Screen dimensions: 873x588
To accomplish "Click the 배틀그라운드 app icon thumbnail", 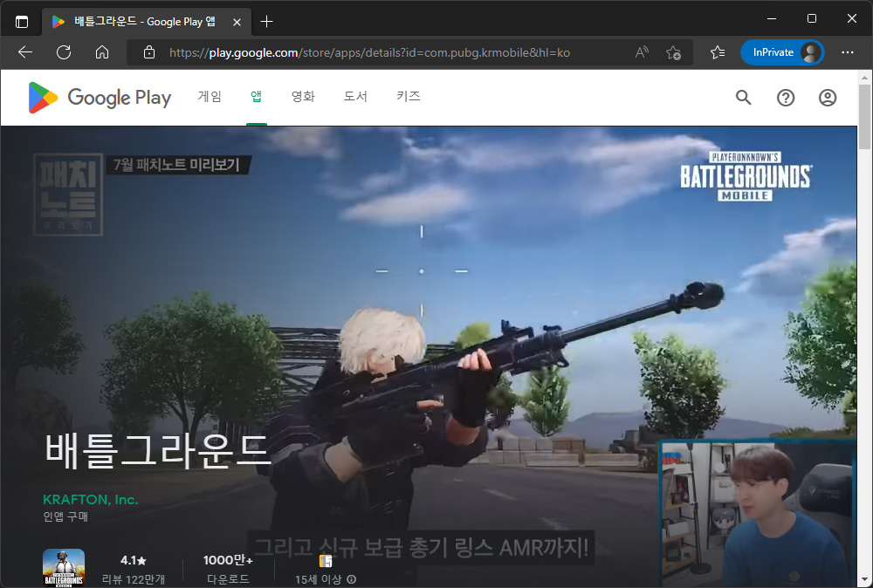I will point(64,568).
